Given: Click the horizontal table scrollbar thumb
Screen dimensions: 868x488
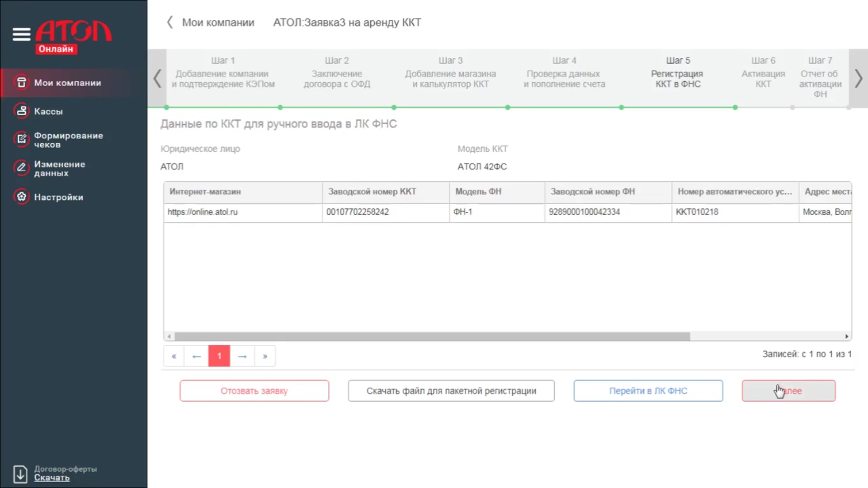Looking at the screenshot, I should tap(432, 337).
